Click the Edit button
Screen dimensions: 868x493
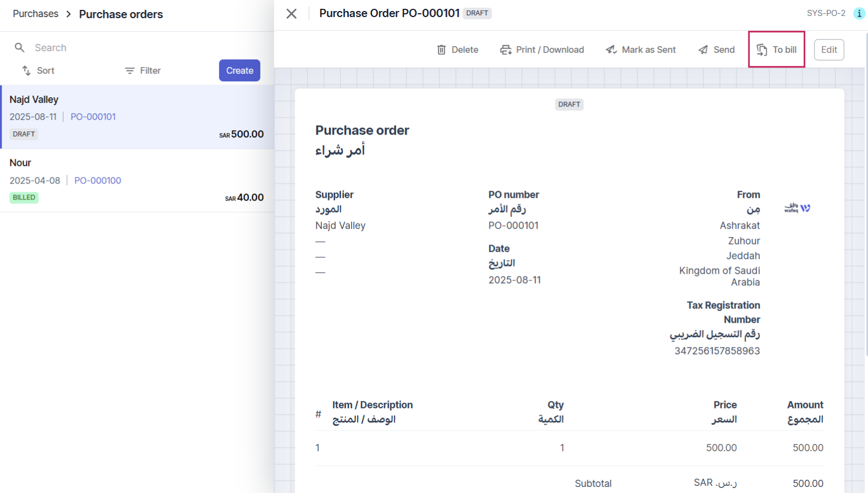click(829, 50)
